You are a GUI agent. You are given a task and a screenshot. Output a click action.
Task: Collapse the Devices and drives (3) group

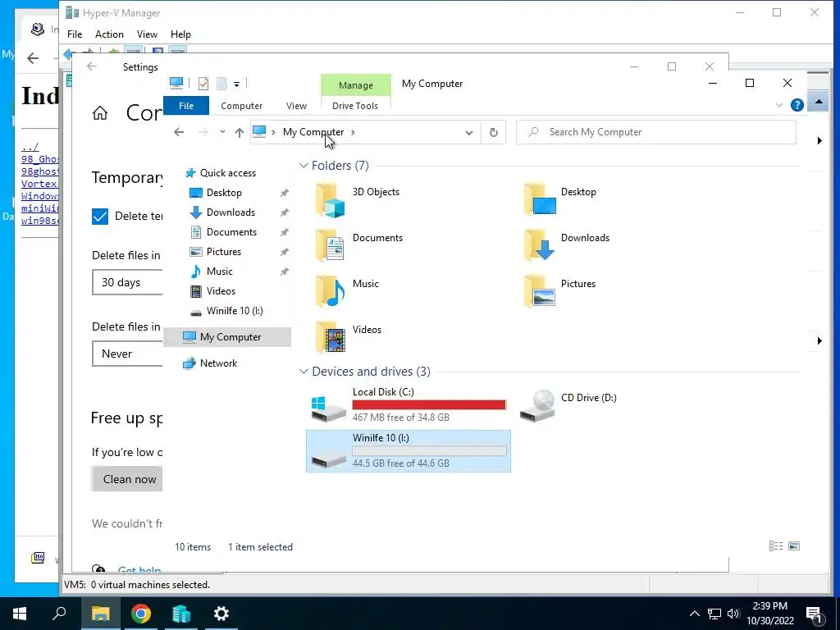[x=304, y=372]
